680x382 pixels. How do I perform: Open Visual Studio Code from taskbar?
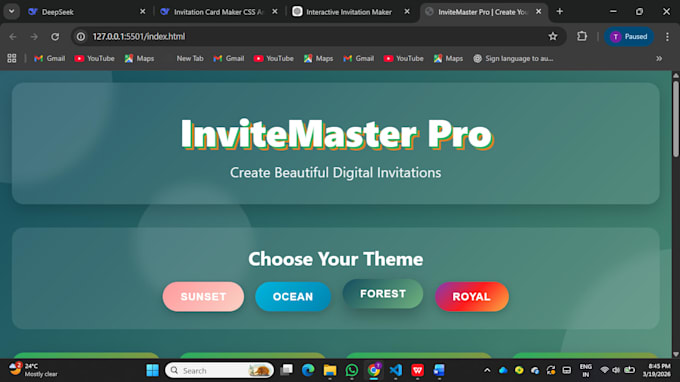pos(396,370)
